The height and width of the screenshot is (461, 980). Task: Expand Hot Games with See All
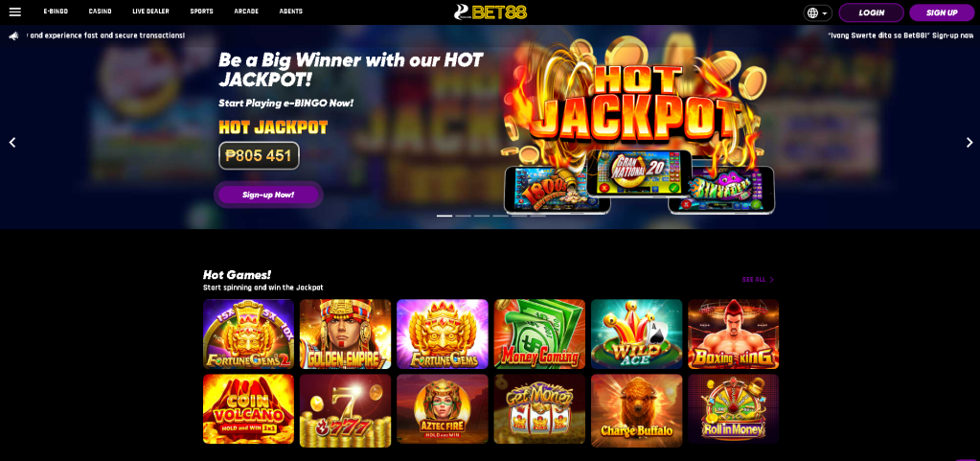[x=758, y=280]
